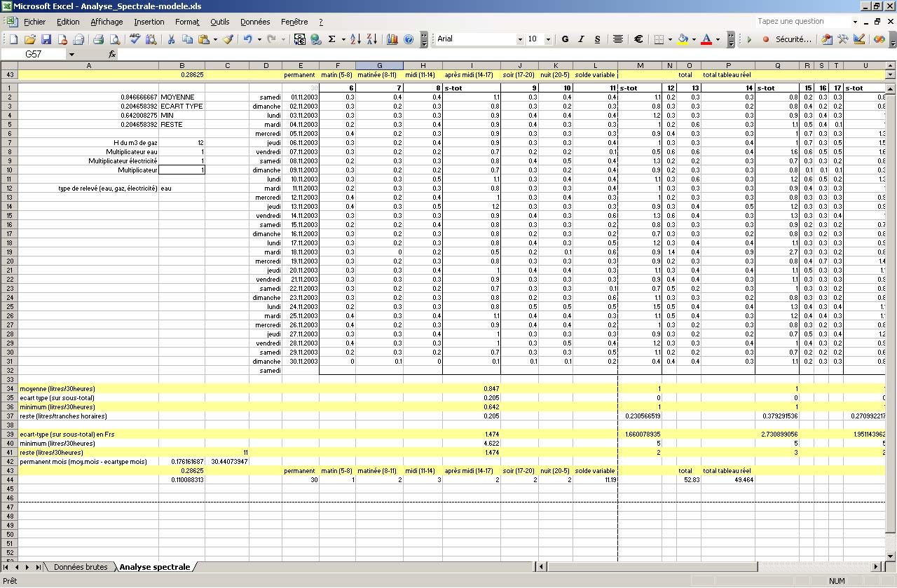The width and height of the screenshot is (897, 588).
Task: Open Excel Help with the question mark icon
Action: pyautogui.click(x=409, y=40)
